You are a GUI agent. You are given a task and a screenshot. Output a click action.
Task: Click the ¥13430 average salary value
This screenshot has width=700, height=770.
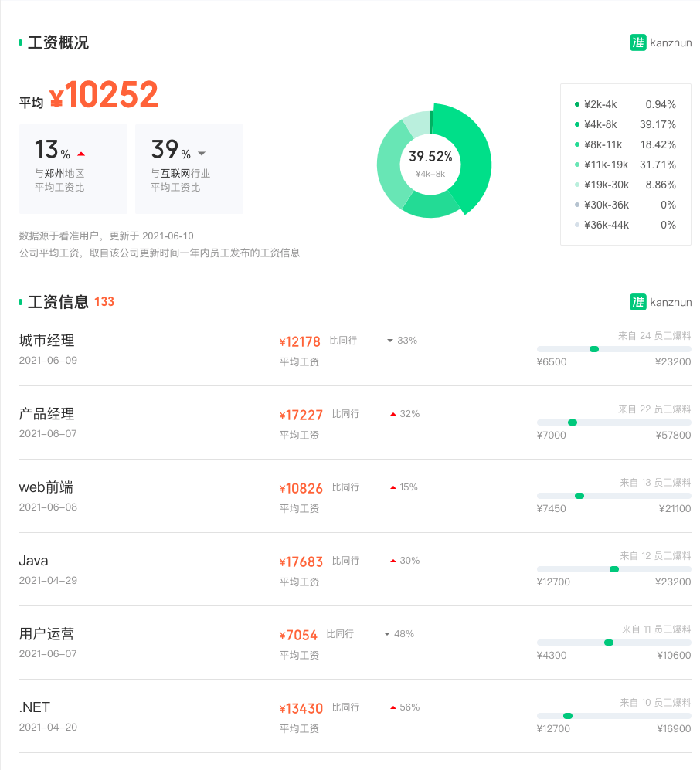tap(301, 709)
